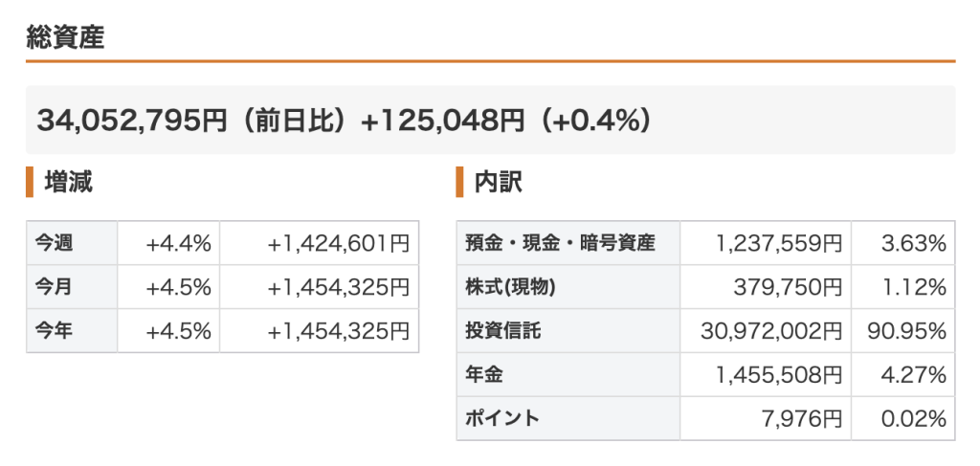This screenshot has width=980, height=466.
Task: Click the 30,972,002円 investment trust amount
Action: pos(771,331)
